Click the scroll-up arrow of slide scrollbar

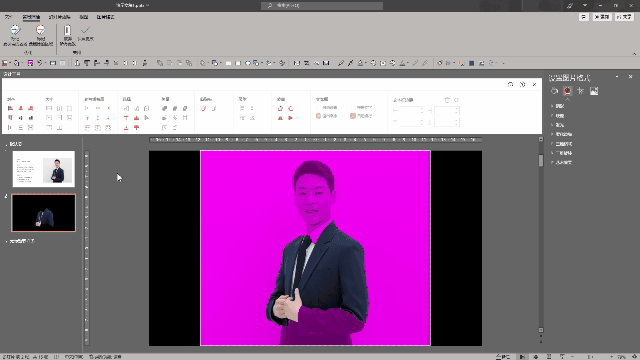(x=541, y=140)
